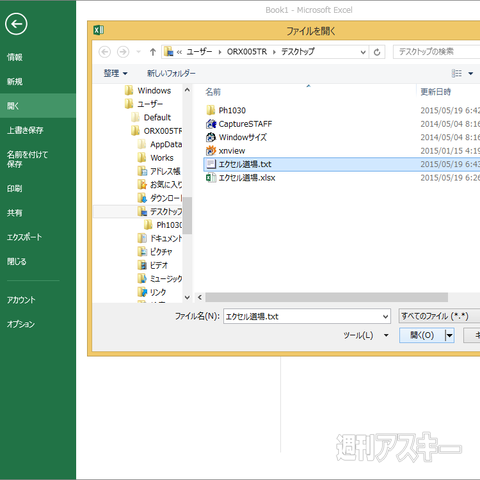
Task: Click the dialog's back navigation arrow
Action: (x=105, y=52)
